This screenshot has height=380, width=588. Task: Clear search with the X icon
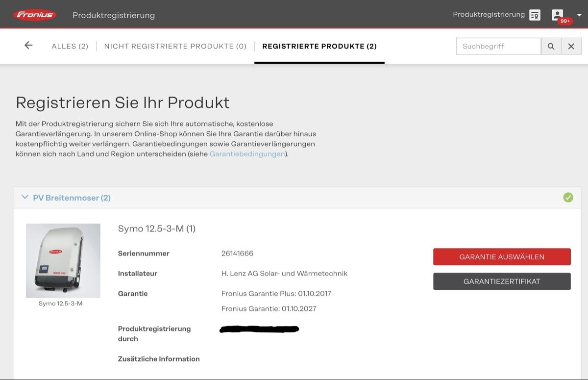tap(571, 46)
